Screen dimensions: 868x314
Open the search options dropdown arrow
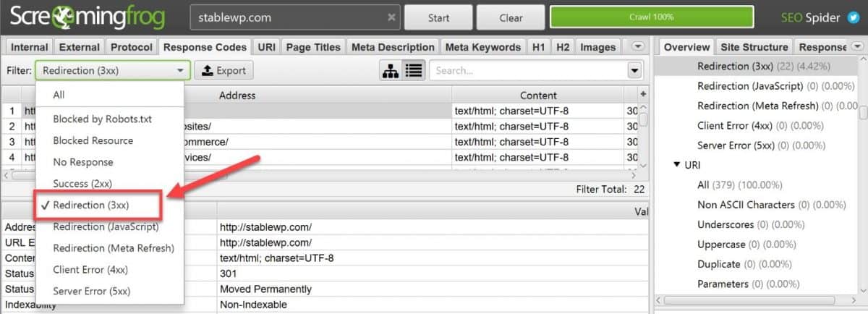pos(635,70)
